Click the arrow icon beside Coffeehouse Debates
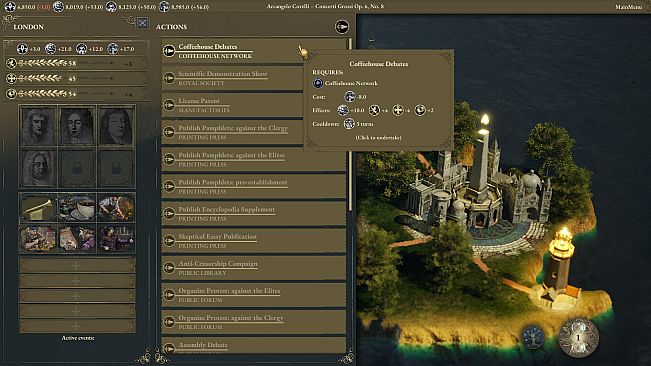 (x=169, y=51)
